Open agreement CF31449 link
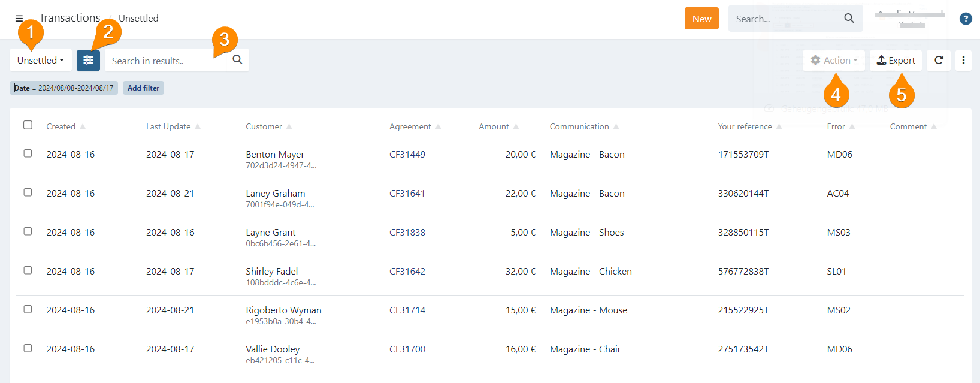 coord(407,155)
